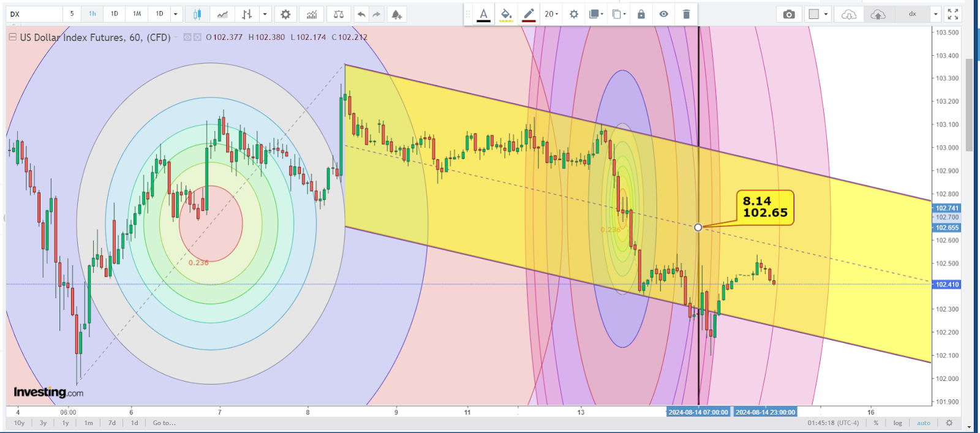980x433 pixels.
Task: Change the drawing text color
Action: (x=484, y=14)
